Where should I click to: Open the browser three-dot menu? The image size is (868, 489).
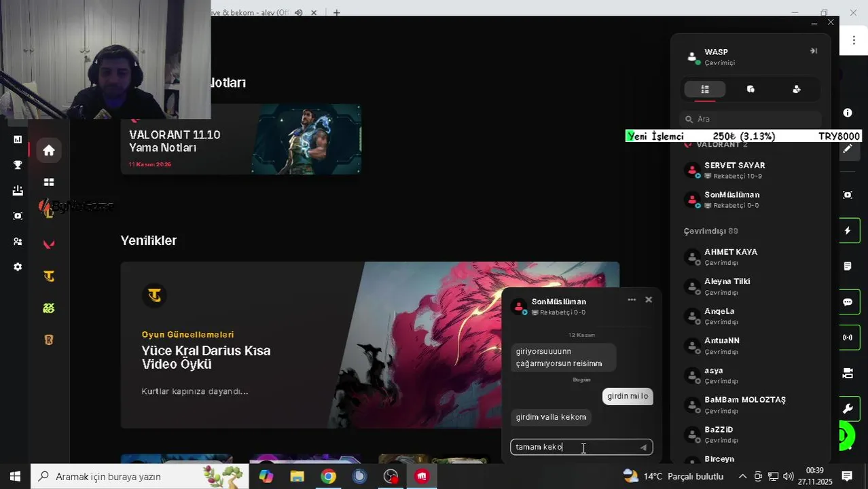(854, 41)
